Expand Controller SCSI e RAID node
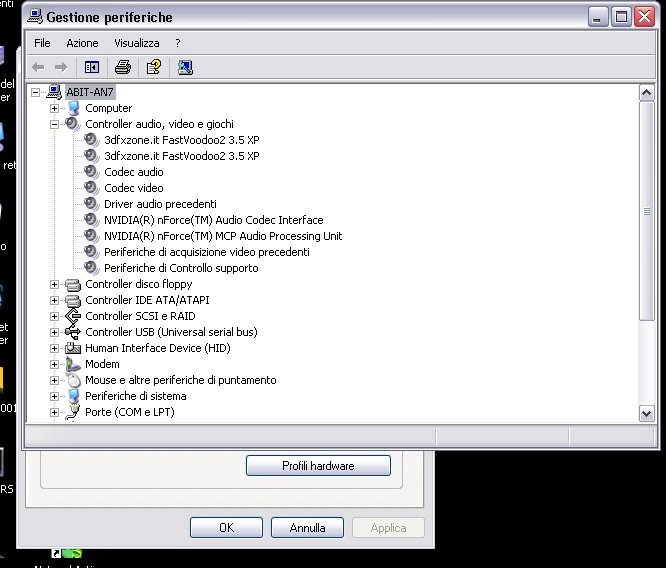The width and height of the screenshot is (666, 568). [x=54, y=316]
